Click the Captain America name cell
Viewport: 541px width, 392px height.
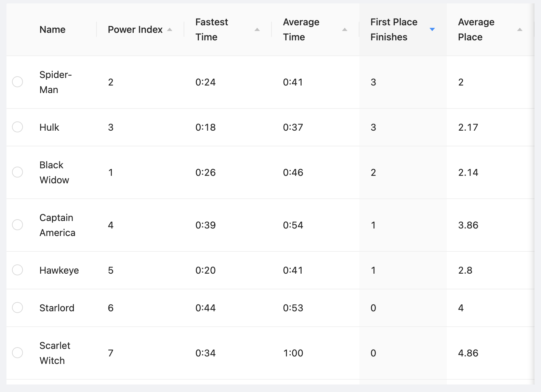point(57,225)
